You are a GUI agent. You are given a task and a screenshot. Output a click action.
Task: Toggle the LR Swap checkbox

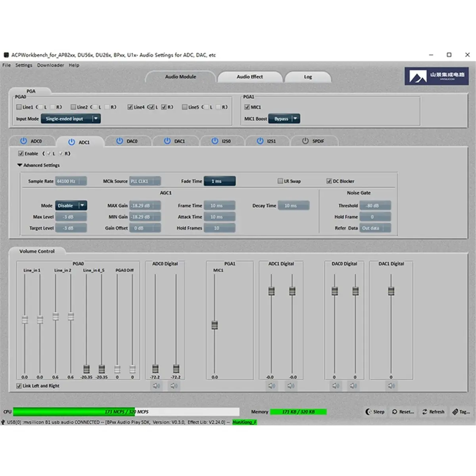click(x=280, y=181)
